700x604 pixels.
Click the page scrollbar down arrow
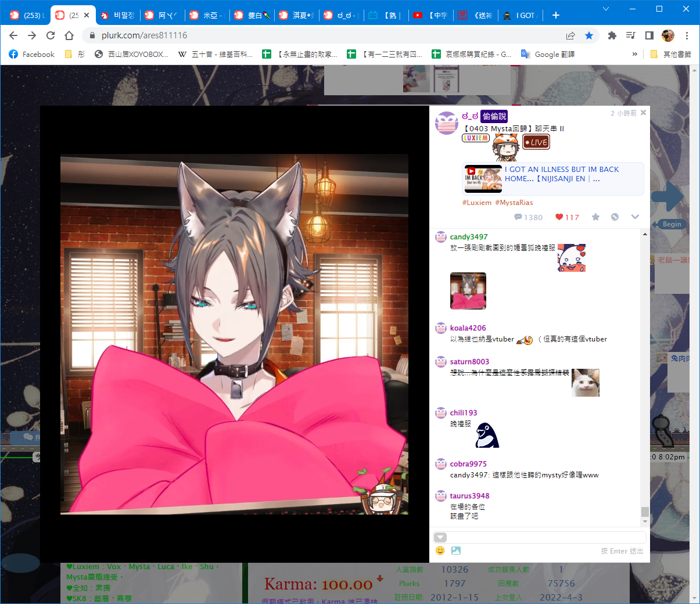click(x=695, y=599)
